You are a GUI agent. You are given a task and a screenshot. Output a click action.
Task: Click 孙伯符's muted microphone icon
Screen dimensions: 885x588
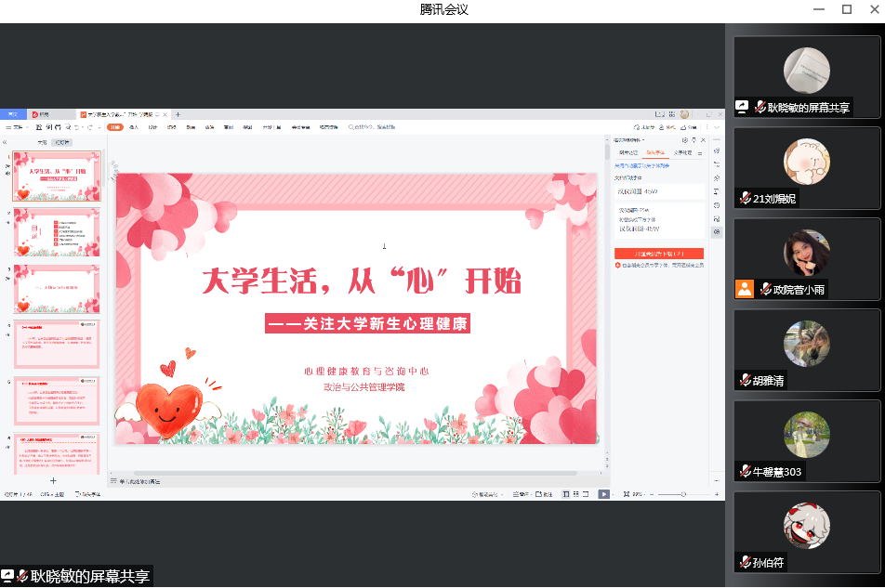[745, 562]
